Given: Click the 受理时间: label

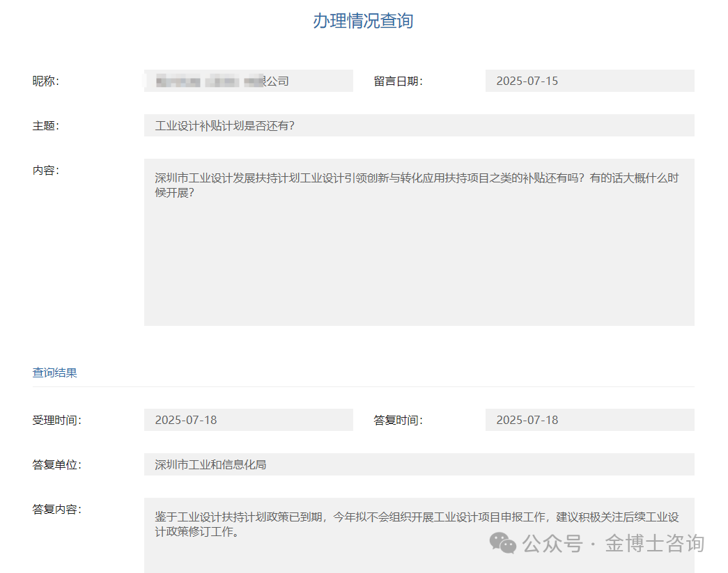Looking at the screenshot, I should tap(56, 421).
